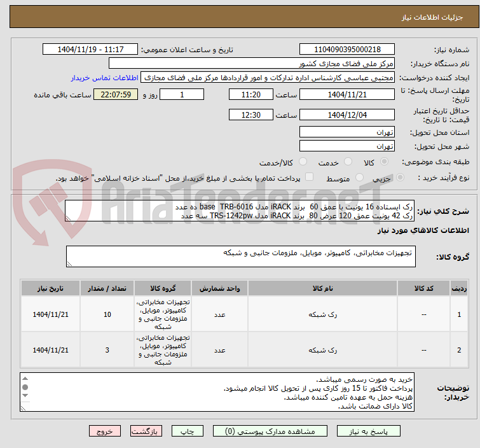Click the announcement date field 1404/11/19 - 11:17
The image size is (480, 448).
pos(90,50)
